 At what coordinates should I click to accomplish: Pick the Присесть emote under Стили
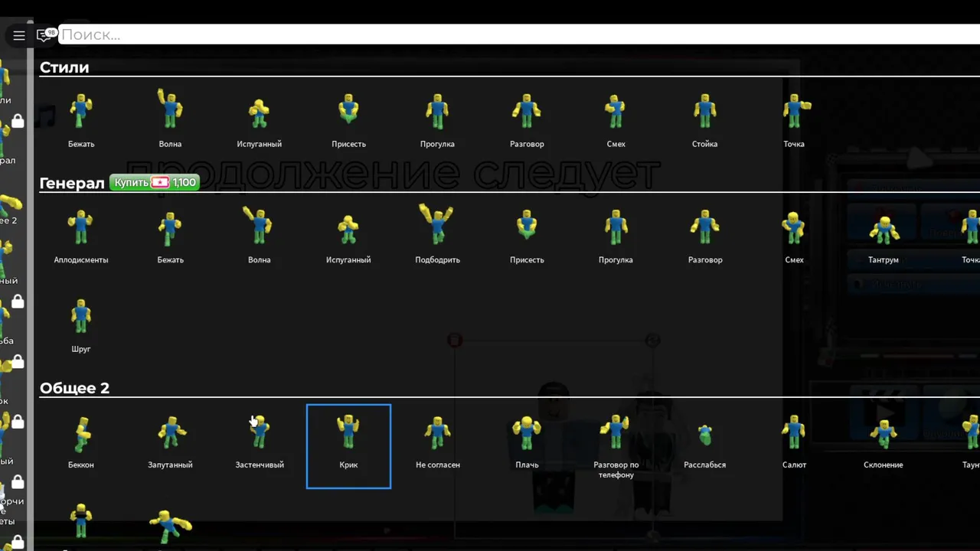tap(348, 119)
